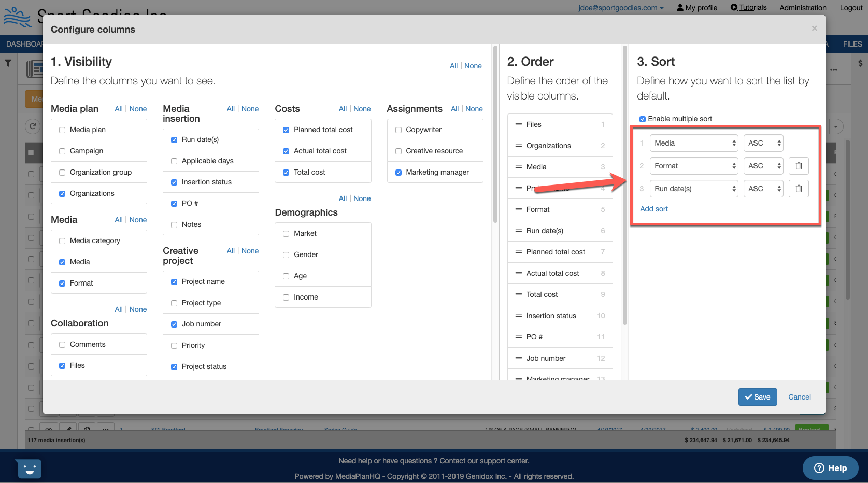This screenshot has height=483, width=868.
Task: Check the Campaign column checkbox
Action: coord(62,151)
